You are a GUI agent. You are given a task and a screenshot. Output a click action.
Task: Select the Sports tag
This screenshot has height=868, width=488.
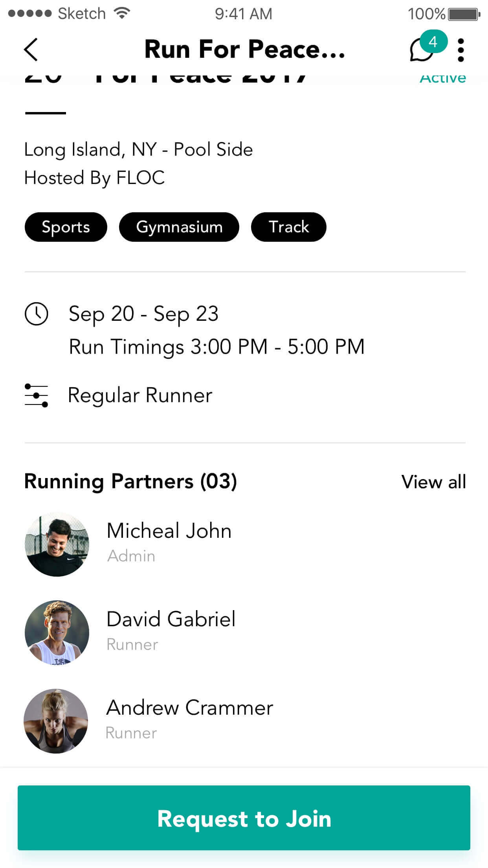[66, 227]
